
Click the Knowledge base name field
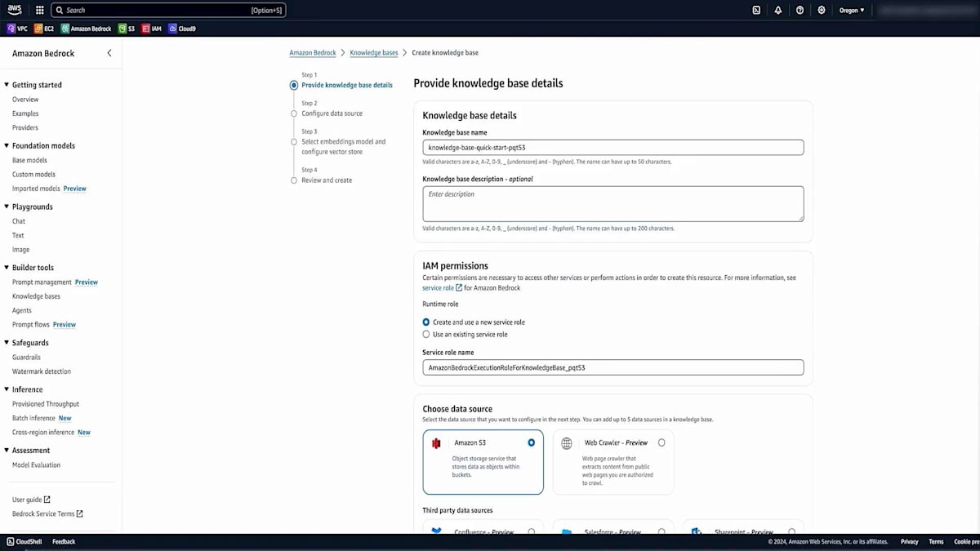point(613,148)
